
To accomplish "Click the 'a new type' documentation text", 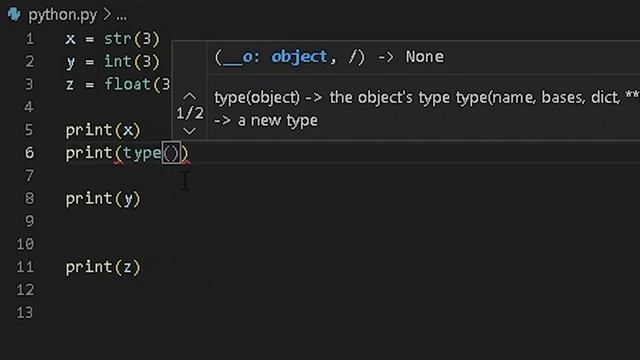I will tap(278, 120).
